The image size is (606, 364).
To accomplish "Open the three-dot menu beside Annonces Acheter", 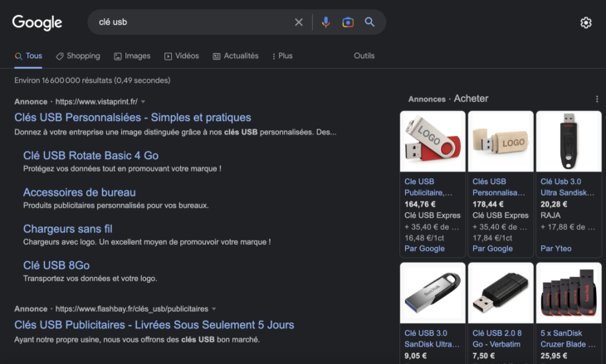I will [x=597, y=99].
